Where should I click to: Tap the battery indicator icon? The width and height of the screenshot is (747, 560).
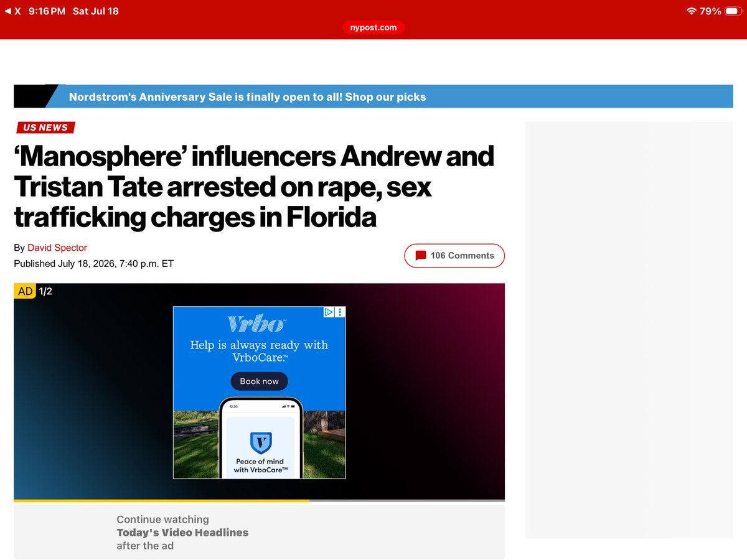pos(733,11)
